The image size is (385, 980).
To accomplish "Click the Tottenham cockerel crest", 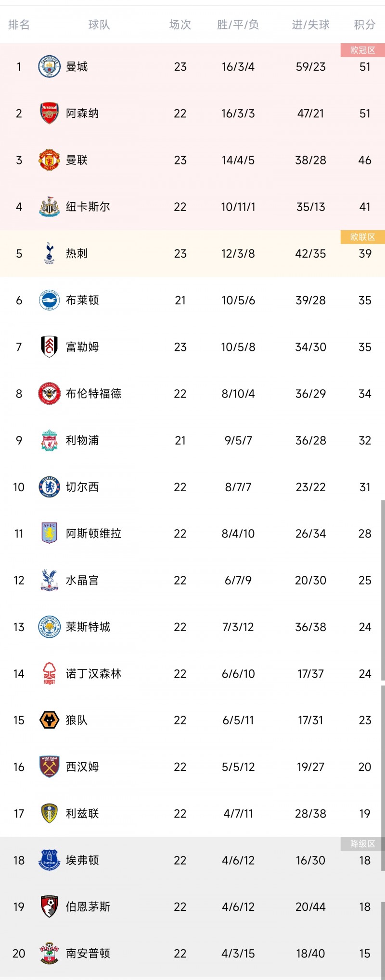I will 49,253.
